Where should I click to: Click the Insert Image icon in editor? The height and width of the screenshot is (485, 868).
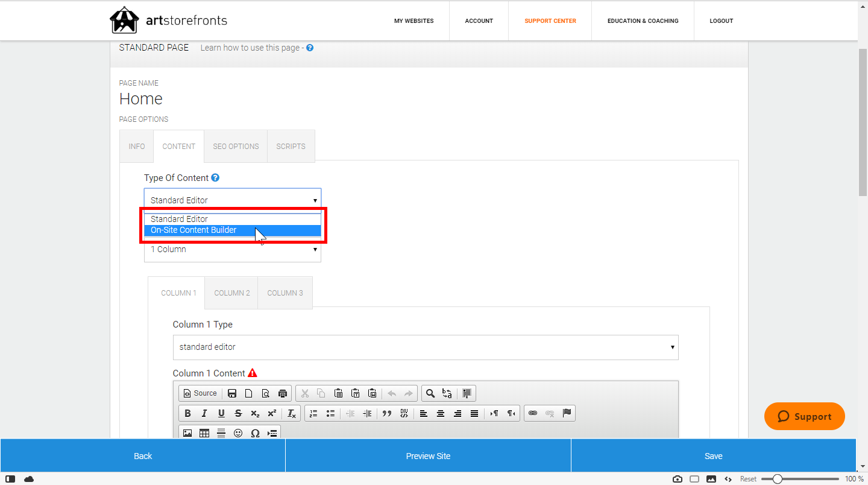[x=187, y=433]
